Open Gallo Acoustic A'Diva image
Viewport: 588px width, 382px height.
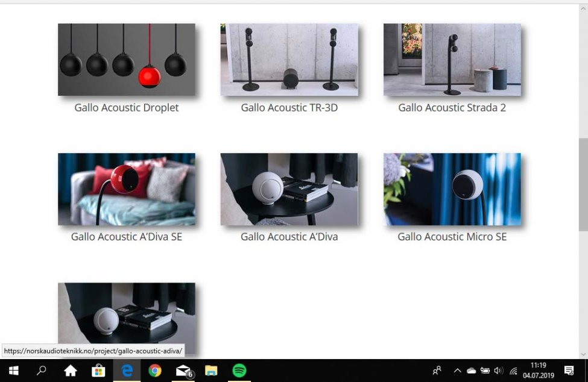tap(289, 189)
